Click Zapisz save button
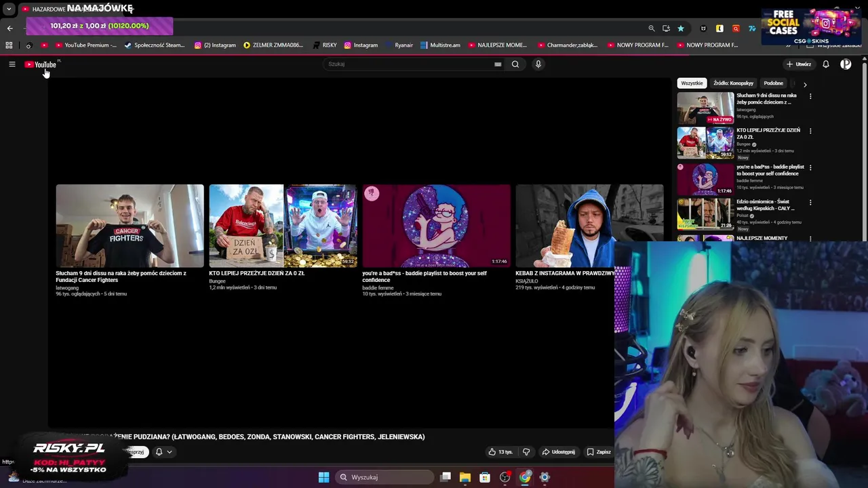 point(599,452)
